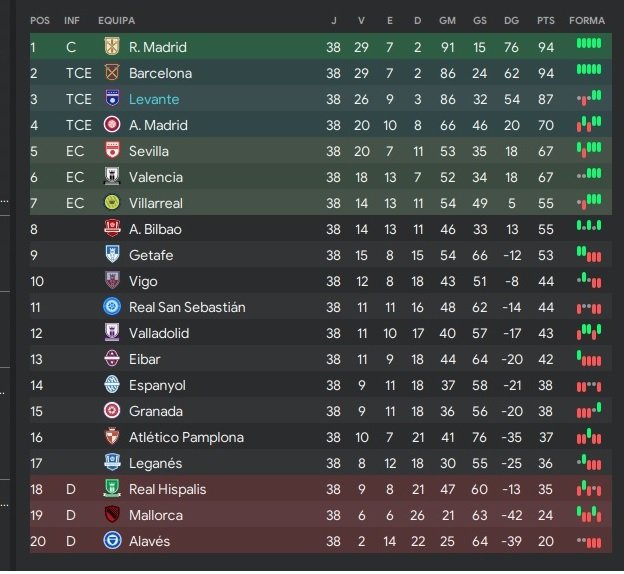Sort table by PTS column header
The image size is (624, 574).
click(546, 20)
